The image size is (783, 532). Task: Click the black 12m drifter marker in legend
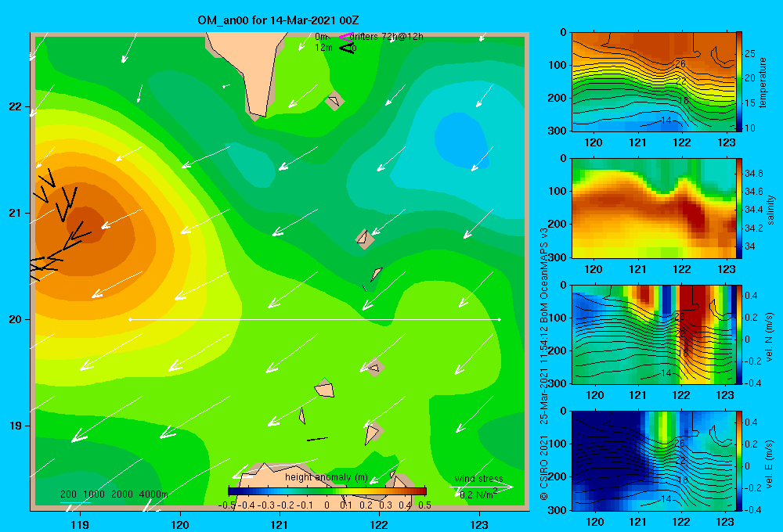(347, 48)
